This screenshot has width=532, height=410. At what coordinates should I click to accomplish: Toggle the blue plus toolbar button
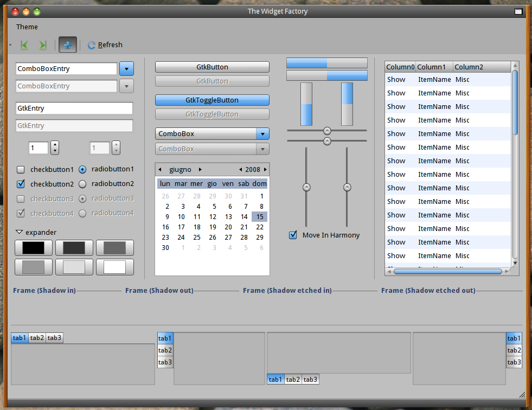pyautogui.click(x=68, y=45)
